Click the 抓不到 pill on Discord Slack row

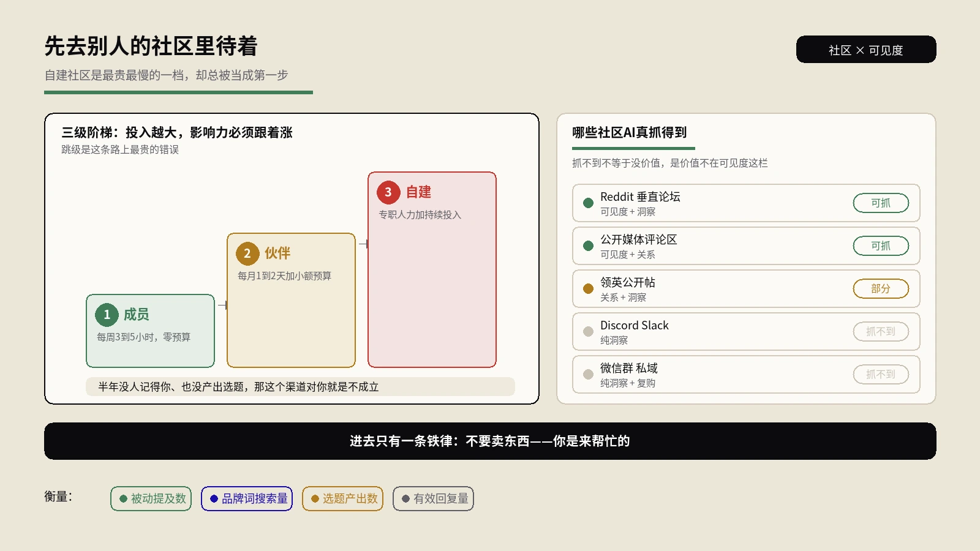click(881, 332)
